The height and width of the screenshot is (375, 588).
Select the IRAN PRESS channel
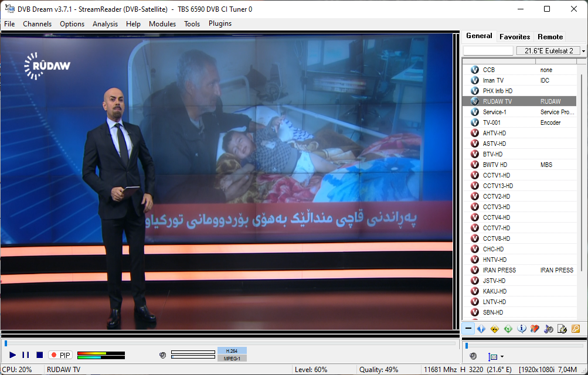point(519,270)
